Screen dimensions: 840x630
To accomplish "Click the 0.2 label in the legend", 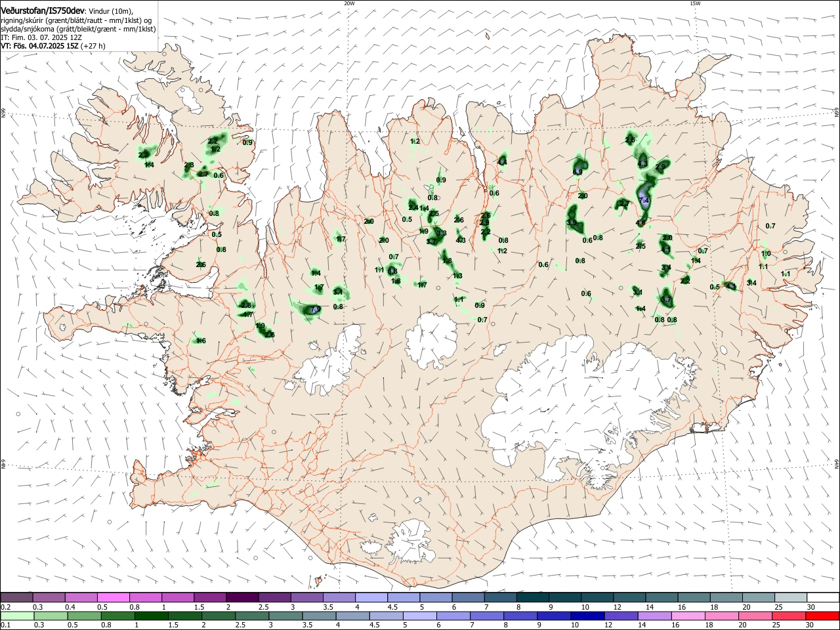I will (5, 607).
